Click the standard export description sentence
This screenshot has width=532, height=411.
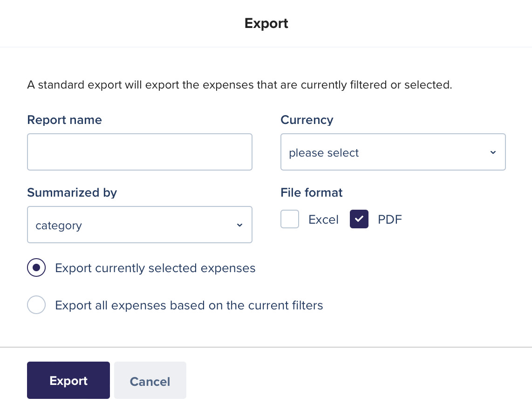[239, 85]
